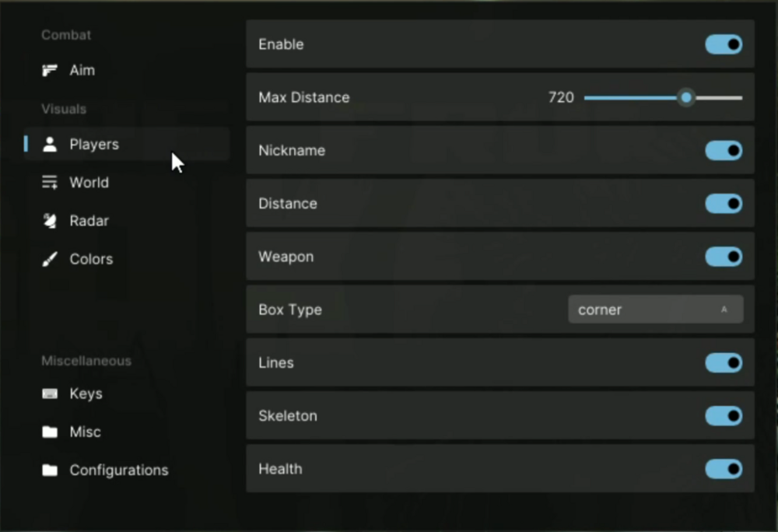
Task: Click the 720 Max Distance value
Action: tap(561, 97)
